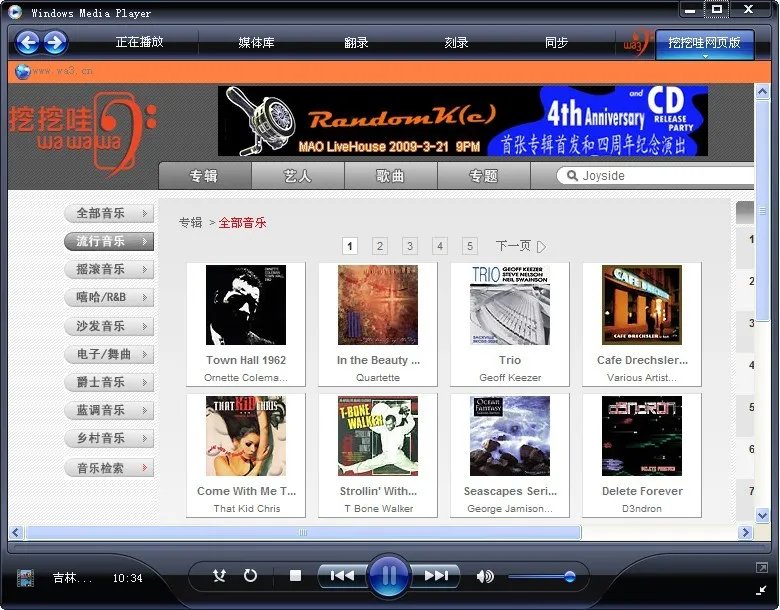Click the wa3 logo icon
Viewport: 780px width, 610px height.
(636, 43)
